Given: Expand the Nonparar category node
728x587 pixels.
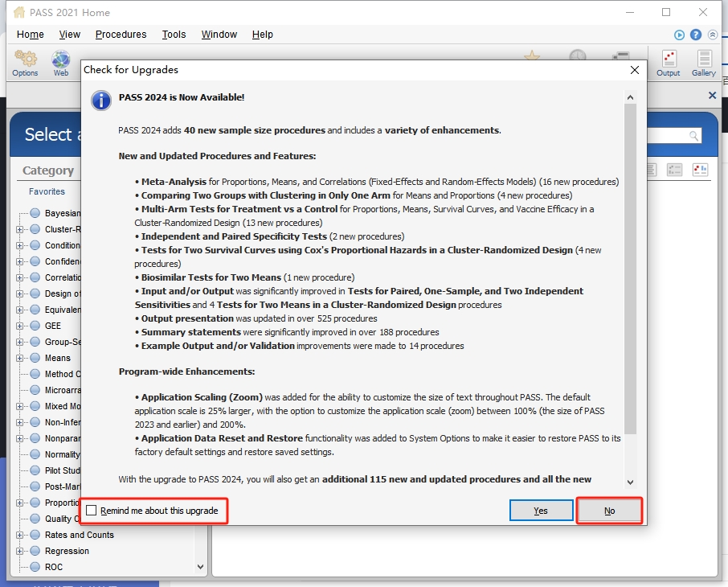Looking at the screenshot, I should point(19,439).
